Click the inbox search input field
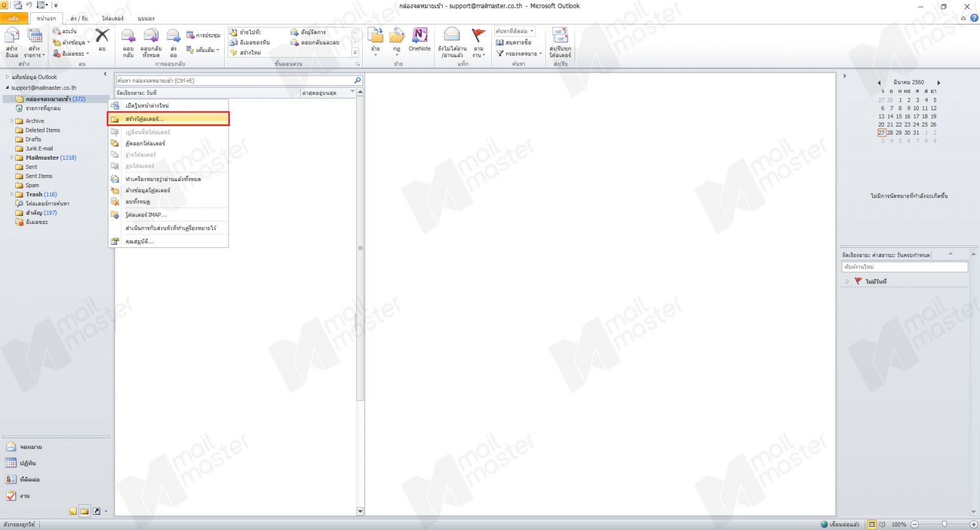The image size is (980, 530). click(x=235, y=80)
